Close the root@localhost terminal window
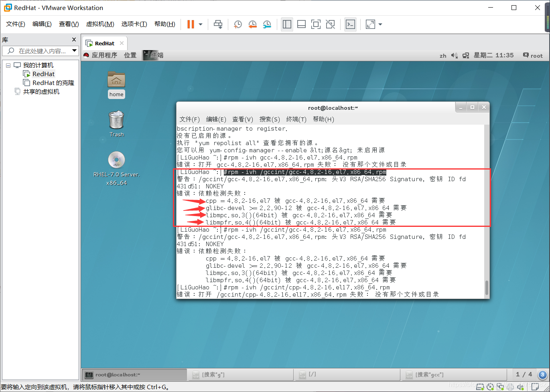This screenshot has height=392, width=550. [x=484, y=107]
